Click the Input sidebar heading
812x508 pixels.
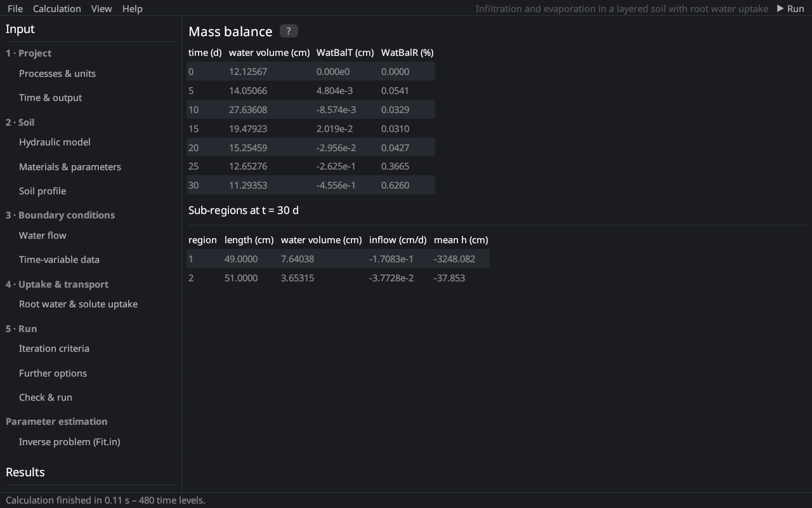(20, 29)
